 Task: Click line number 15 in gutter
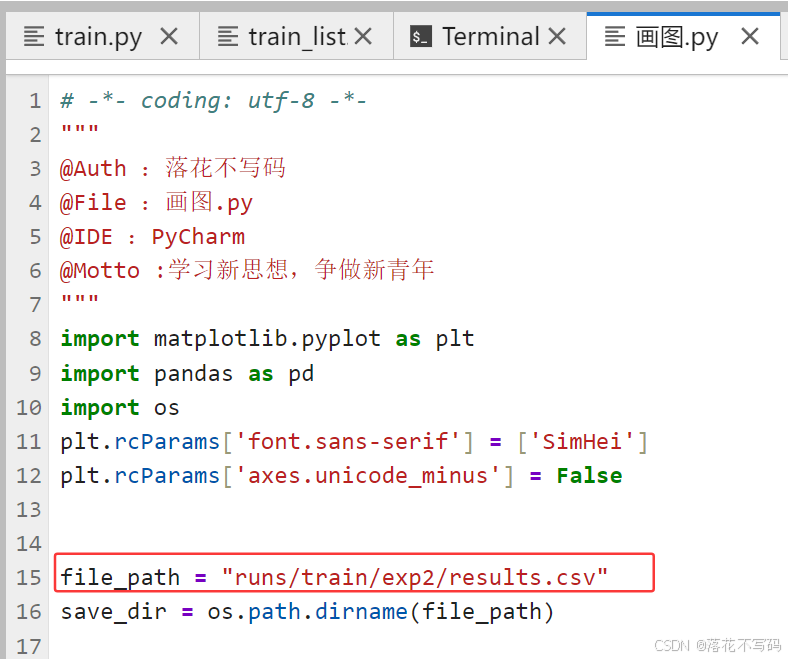[x=29, y=577]
